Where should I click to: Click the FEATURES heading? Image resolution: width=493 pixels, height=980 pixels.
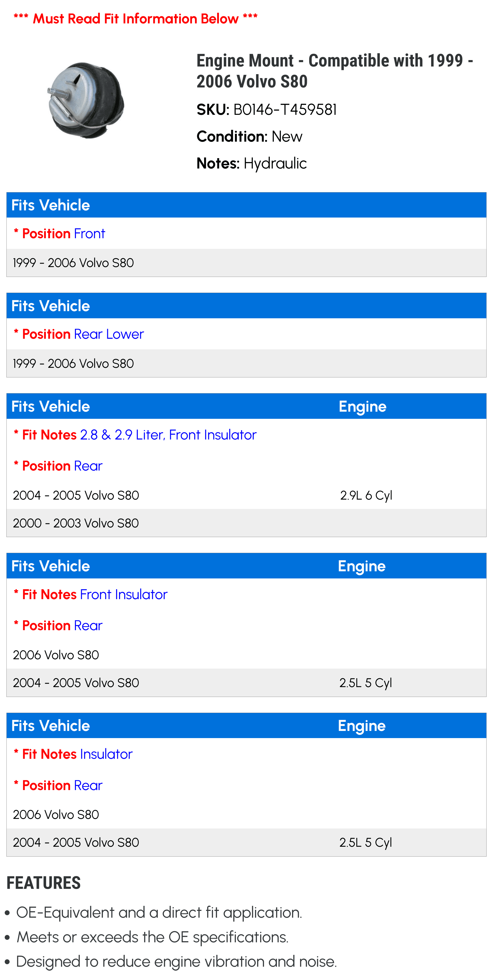pos(43,883)
